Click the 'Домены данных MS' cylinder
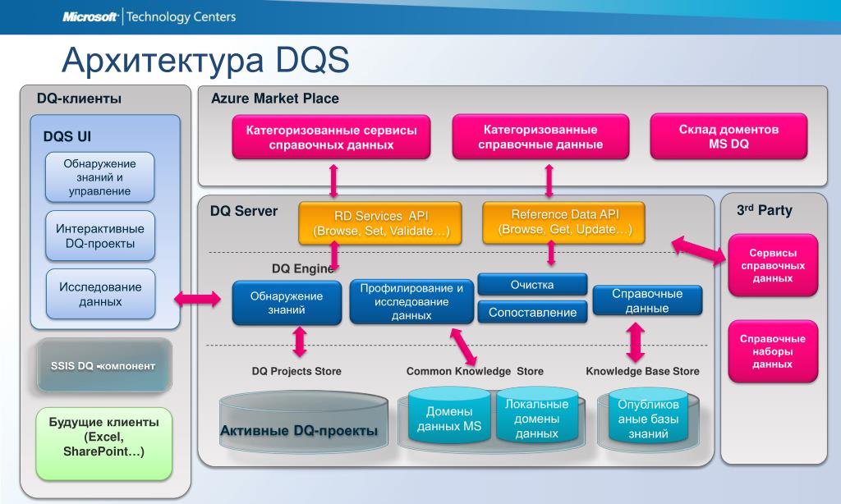This screenshot has height=504, width=841. [x=449, y=417]
